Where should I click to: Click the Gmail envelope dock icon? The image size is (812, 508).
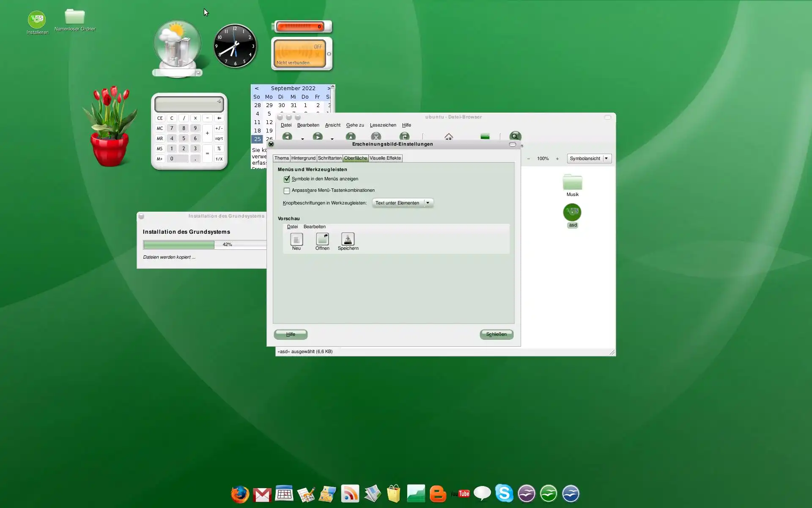point(262,494)
